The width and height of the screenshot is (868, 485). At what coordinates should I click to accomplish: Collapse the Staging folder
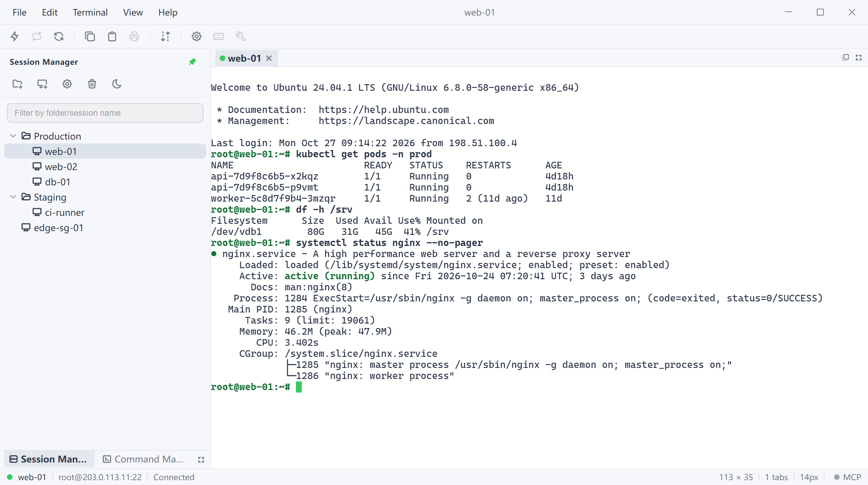(13, 197)
